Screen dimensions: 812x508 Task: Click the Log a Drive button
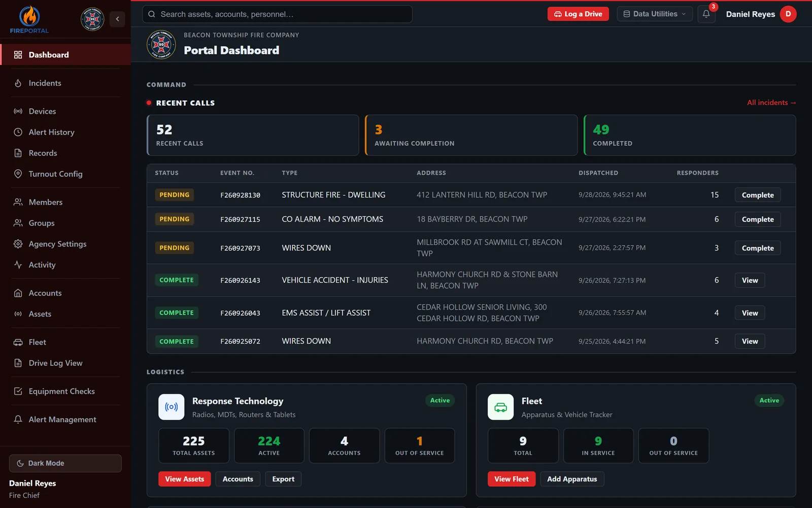pos(578,14)
